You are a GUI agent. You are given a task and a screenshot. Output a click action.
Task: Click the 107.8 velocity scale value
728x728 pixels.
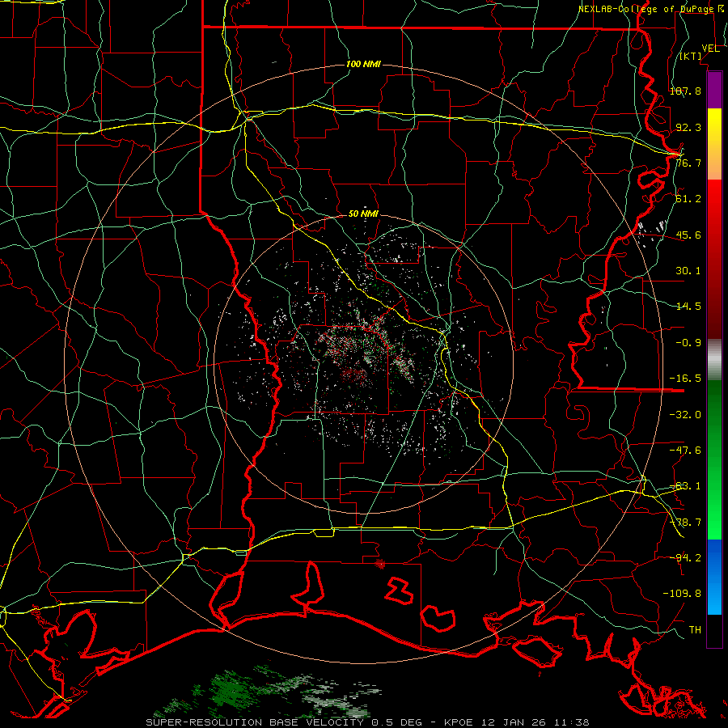[685, 91]
